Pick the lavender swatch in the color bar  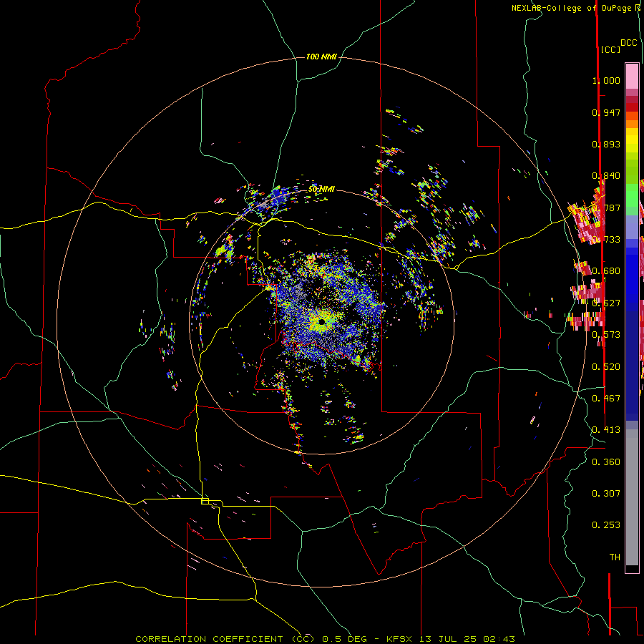[632, 227]
